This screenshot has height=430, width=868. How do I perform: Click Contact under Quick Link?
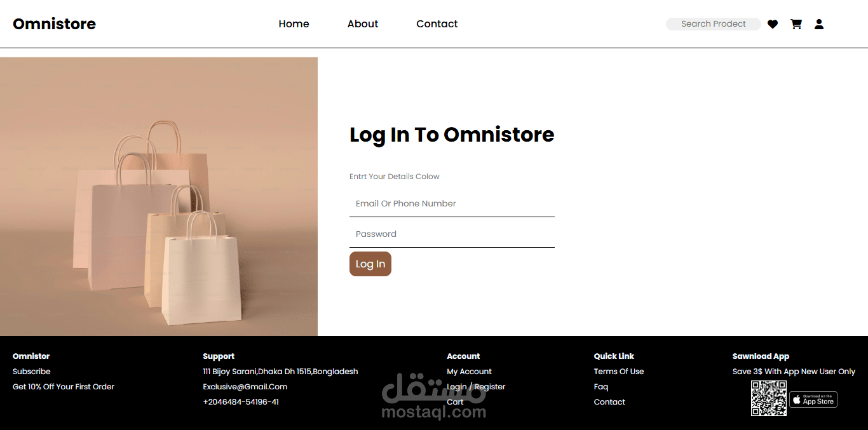(609, 402)
